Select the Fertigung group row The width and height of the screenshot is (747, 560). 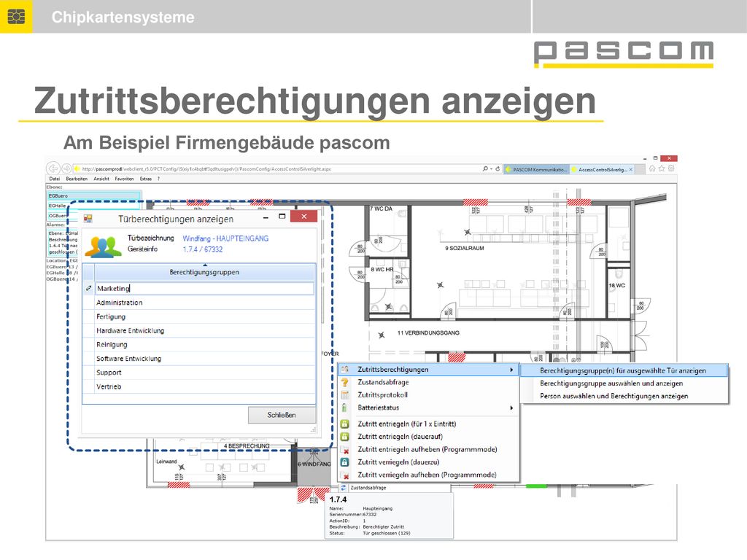click(x=199, y=316)
